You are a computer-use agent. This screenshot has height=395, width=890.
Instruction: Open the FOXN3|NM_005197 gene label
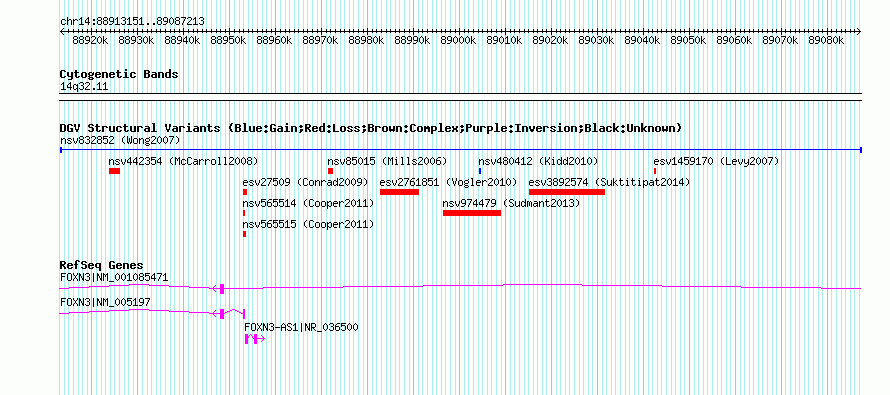coord(105,302)
